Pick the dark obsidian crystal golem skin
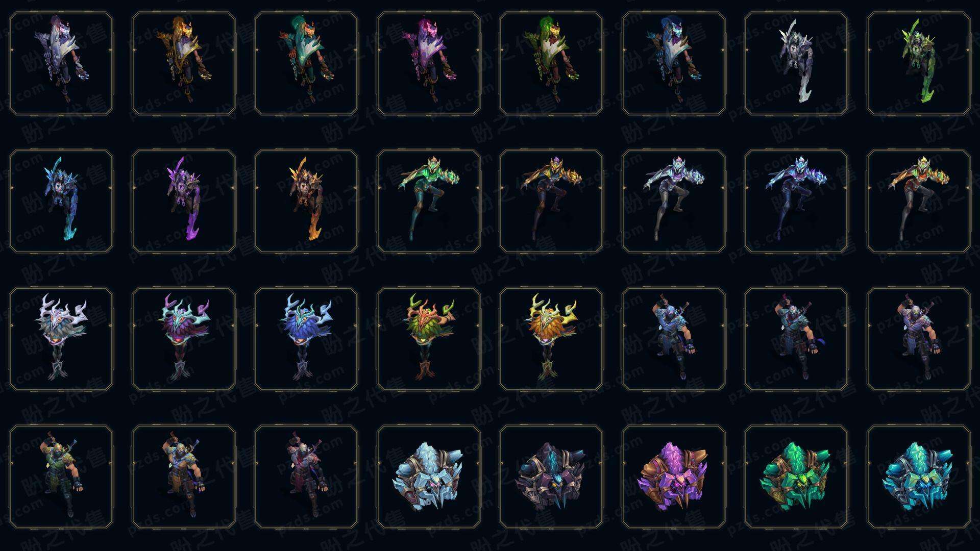 pos(551,477)
